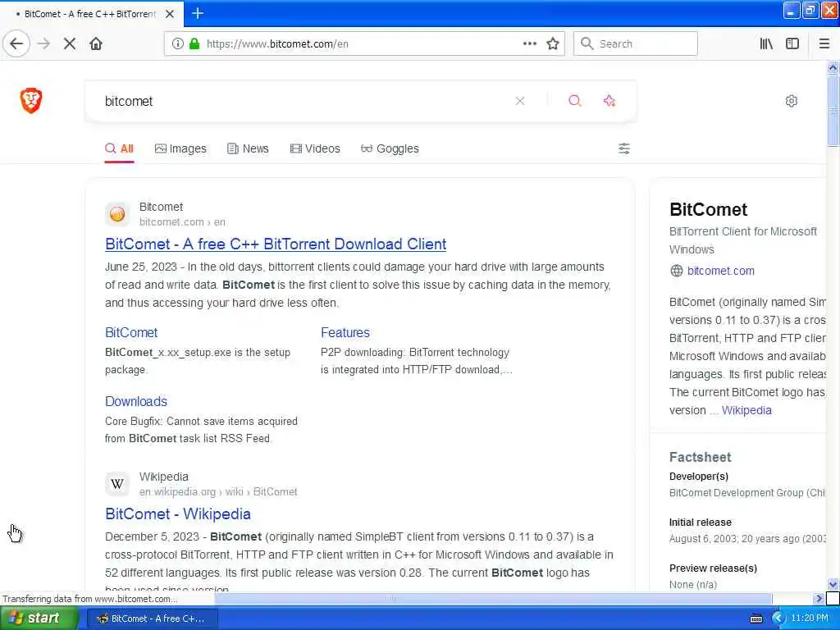The image size is (840, 630).
Task: Click 'Developer(s)' label in Factsheet
Action: point(699,477)
